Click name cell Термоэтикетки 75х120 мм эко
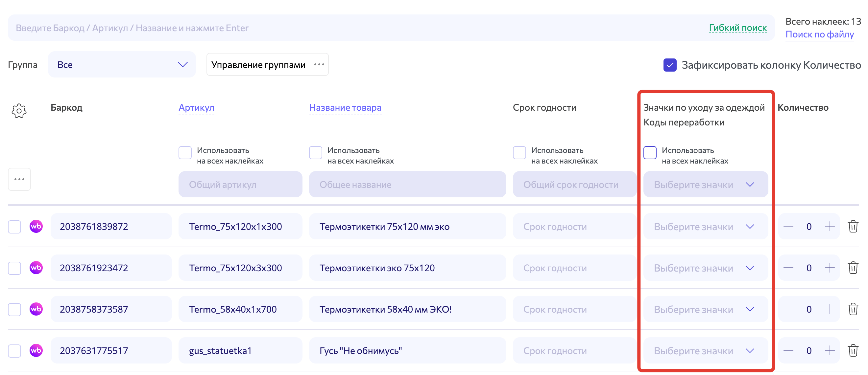868x375 pixels. tap(407, 226)
